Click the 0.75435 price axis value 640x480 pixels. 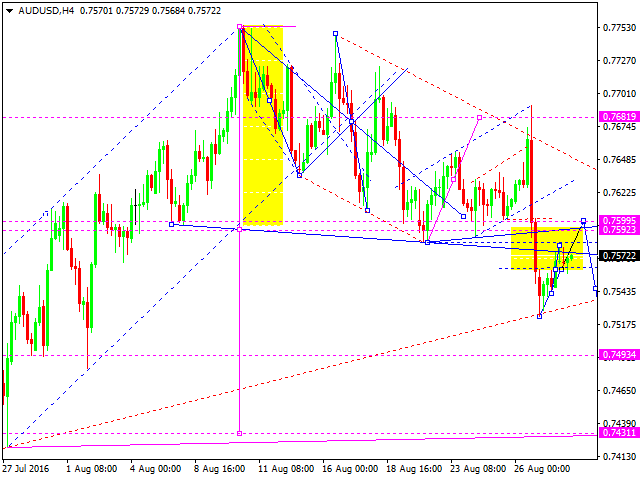(620, 292)
